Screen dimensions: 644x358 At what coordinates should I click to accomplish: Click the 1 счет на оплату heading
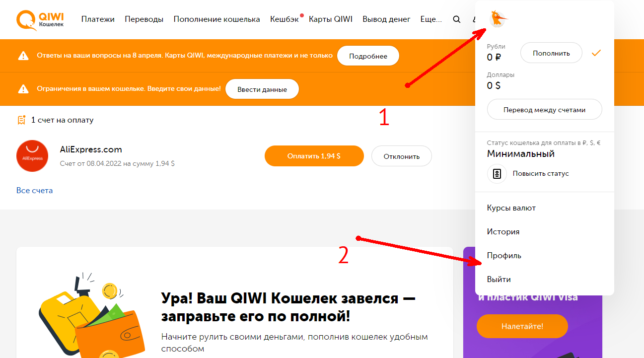point(62,120)
